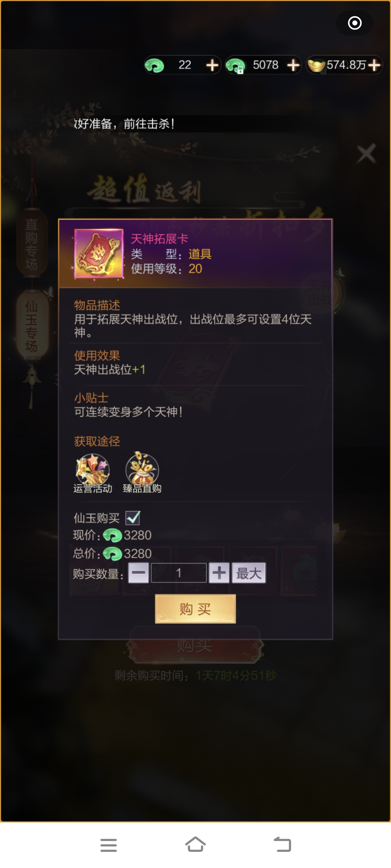This screenshot has width=391, height=868.
Task: Switch to 仙玉专场 lantern tab
Action: pyautogui.click(x=31, y=326)
